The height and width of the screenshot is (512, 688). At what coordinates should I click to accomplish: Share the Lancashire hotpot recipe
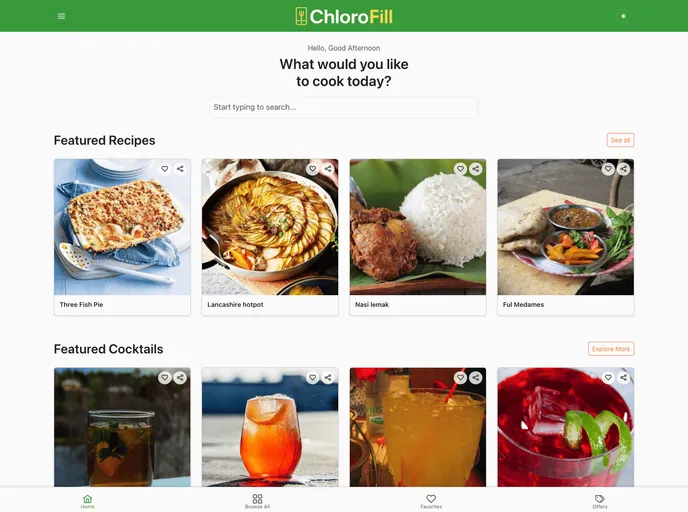(x=328, y=169)
